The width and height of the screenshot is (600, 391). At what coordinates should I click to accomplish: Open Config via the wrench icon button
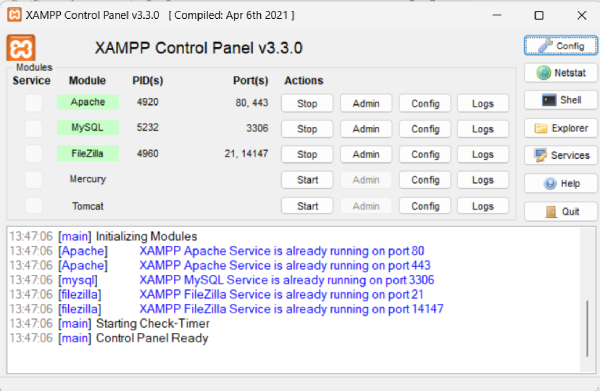coord(561,46)
